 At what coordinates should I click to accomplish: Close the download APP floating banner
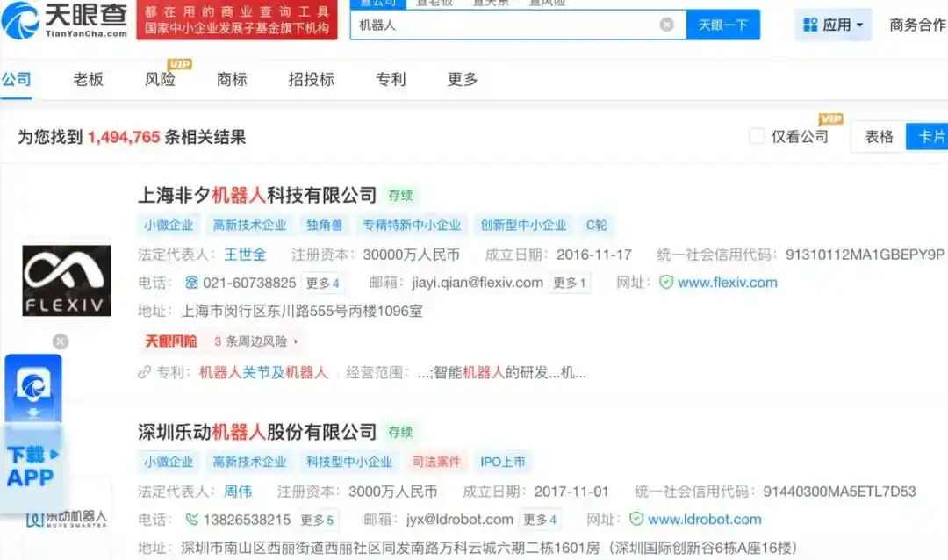pyautogui.click(x=61, y=341)
